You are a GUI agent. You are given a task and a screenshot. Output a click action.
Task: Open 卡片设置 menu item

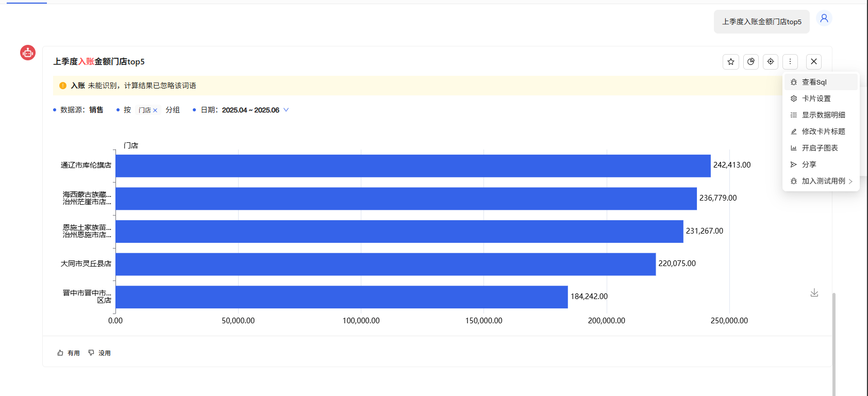click(816, 98)
